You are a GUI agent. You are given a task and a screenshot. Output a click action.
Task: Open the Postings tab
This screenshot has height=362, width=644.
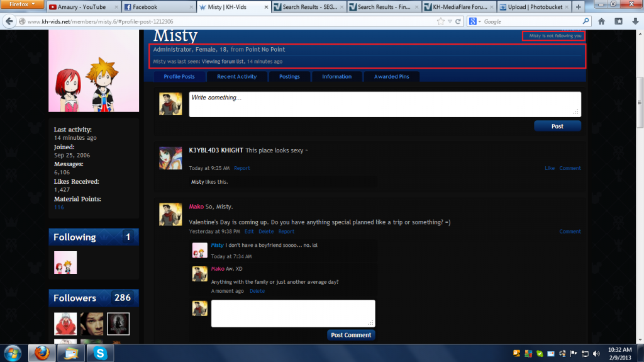(289, 77)
